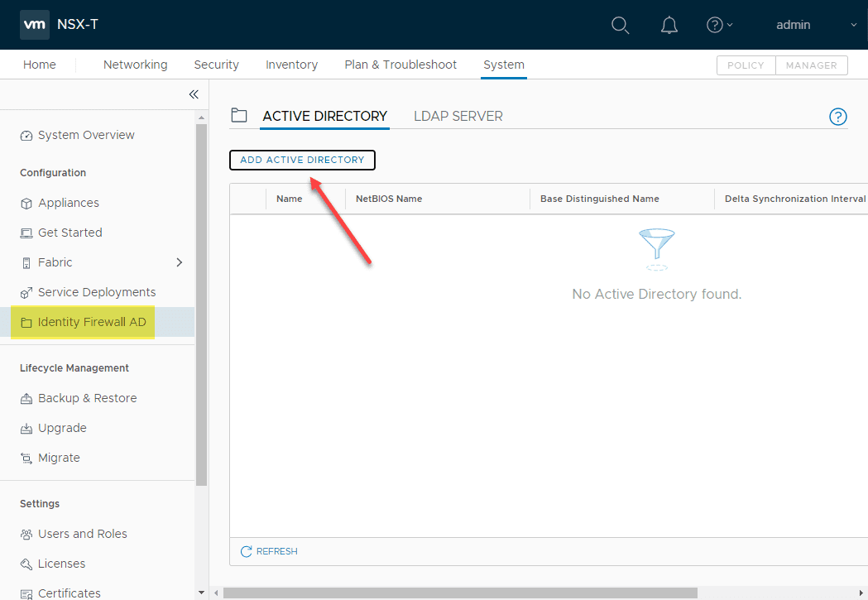Switch to POLICY mode
Screen dimensions: 868x600
pyautogui.click(x=745, y=65)
